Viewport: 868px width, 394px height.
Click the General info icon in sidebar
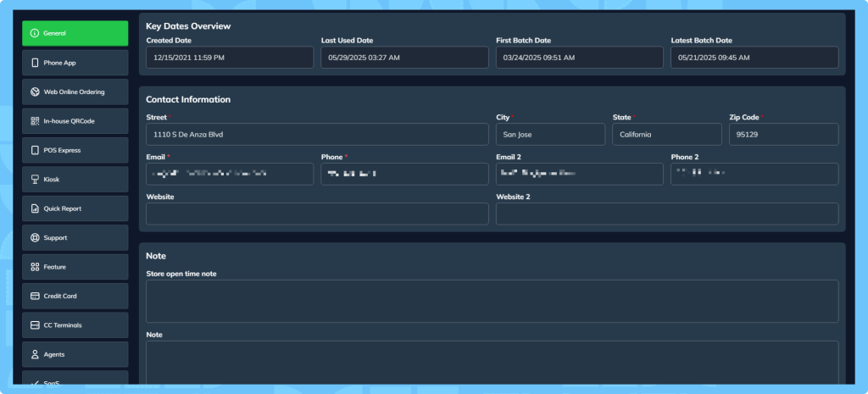[35, 33]
